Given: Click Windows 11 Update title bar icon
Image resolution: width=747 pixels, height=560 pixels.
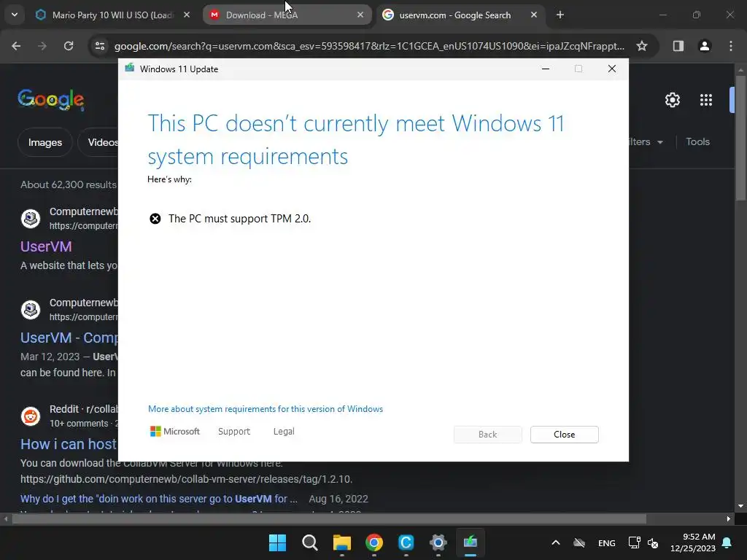Looking at the screenshot, I should coord(130,69).
